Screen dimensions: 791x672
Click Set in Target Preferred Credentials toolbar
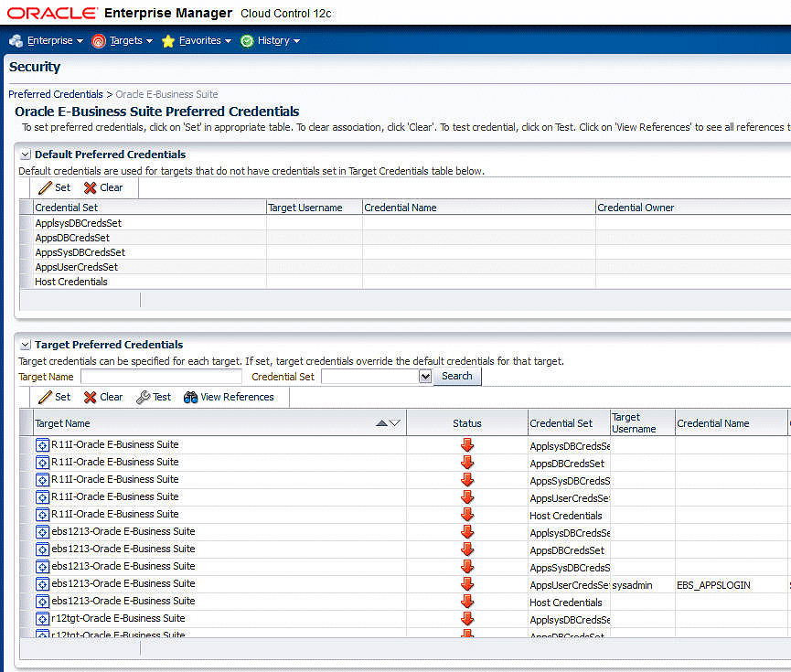pyautogui.click(x=55, y=397)
